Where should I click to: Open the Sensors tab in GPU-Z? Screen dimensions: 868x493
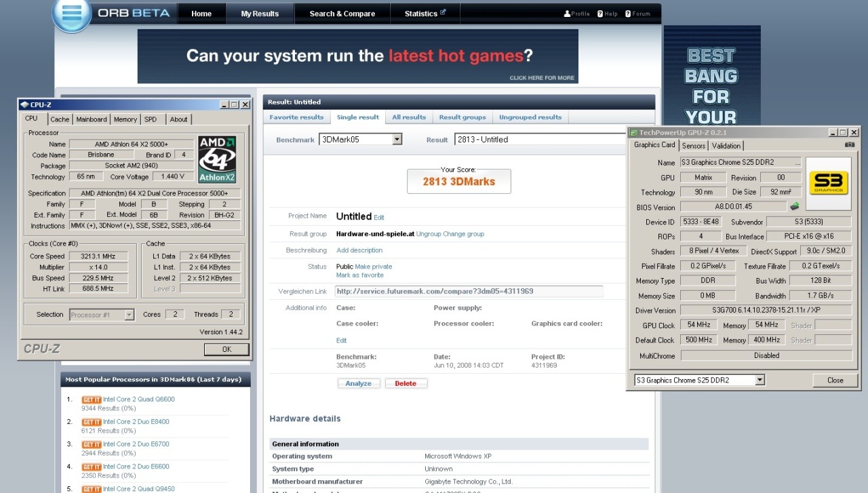click(694, 146)
